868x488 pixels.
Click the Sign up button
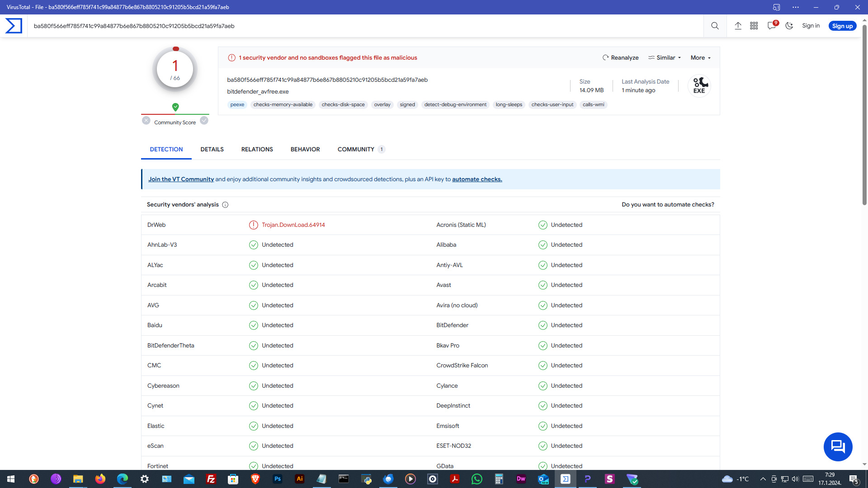pos(842,26)
